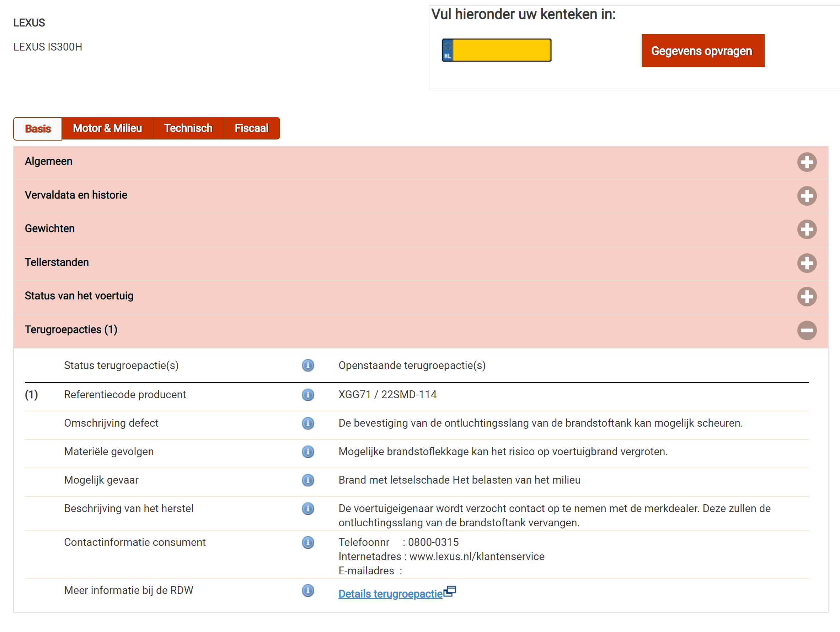Select the Fiscaal tab
This screenshot has height=632, width=840.
point(251,128)
